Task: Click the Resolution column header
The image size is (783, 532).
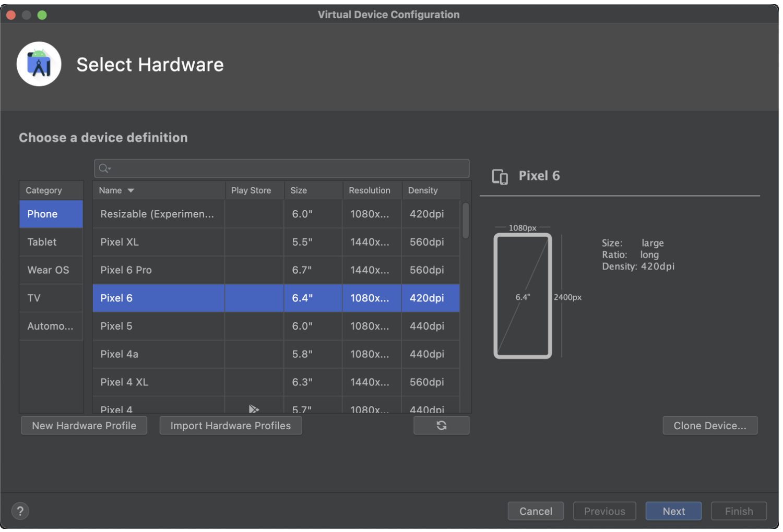Action: pyautogui.click(x=372, y=190)
